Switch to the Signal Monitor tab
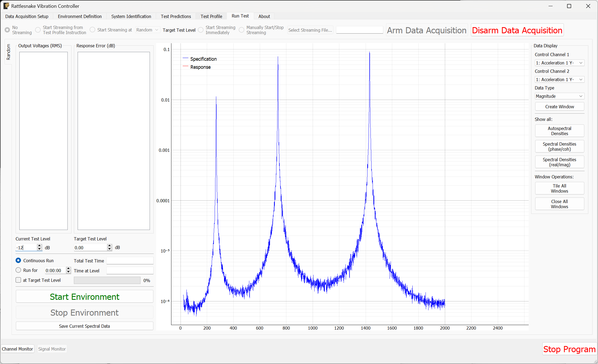 coord(52,349)
